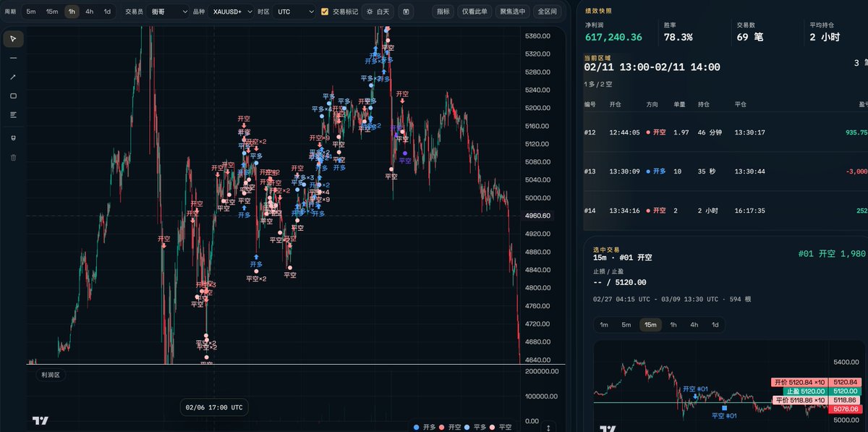This screenshot has width=868, height=432.
Task: Open the 交易员 trader dropdown
Action: [168, 12]
